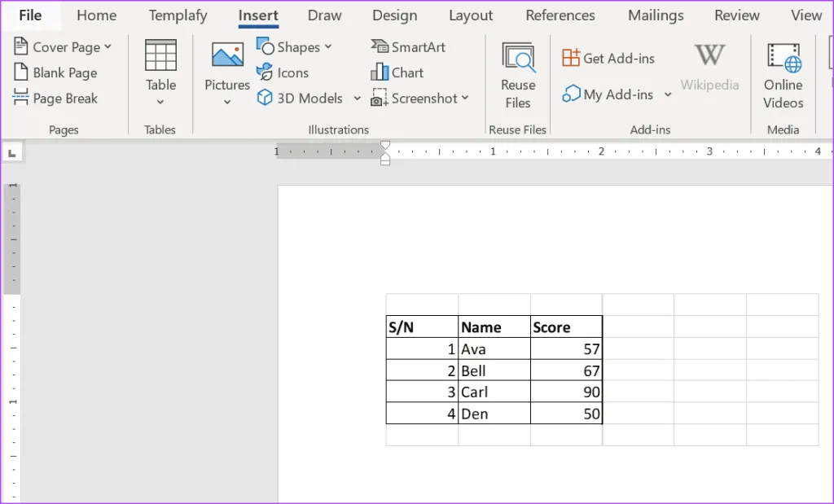Expand the Pictures dropdown arrow

pyautogui.click(x=227, y=102)
